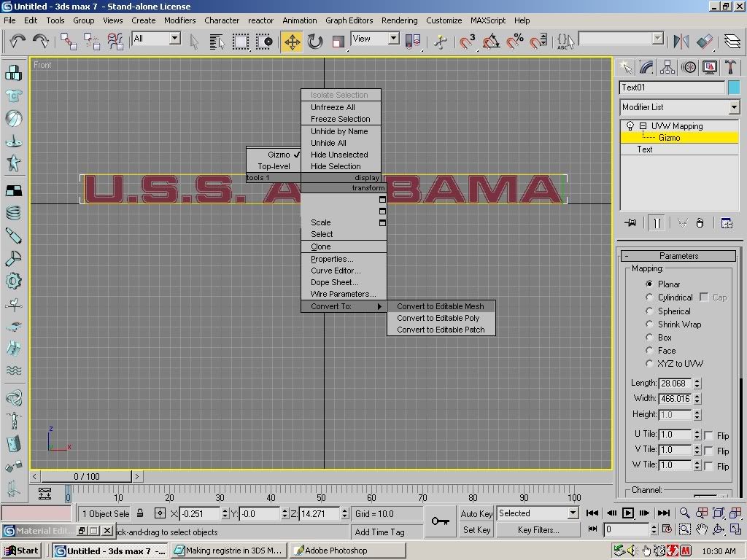Viewport: 747px width, 560px height.
Task: Enable the U Tile Flip checkbox
Action: pyautogui.click(x=708, y=435)
